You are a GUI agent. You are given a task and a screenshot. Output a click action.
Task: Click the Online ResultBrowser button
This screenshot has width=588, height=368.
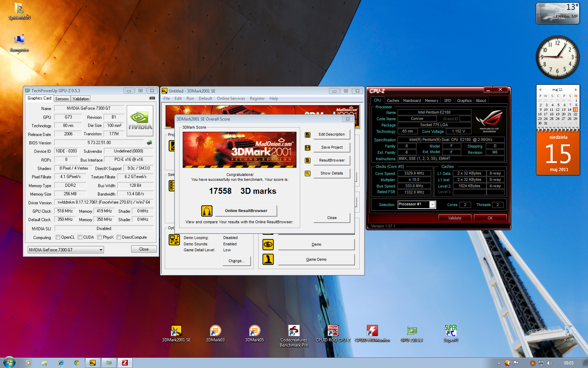click(246, 211)
